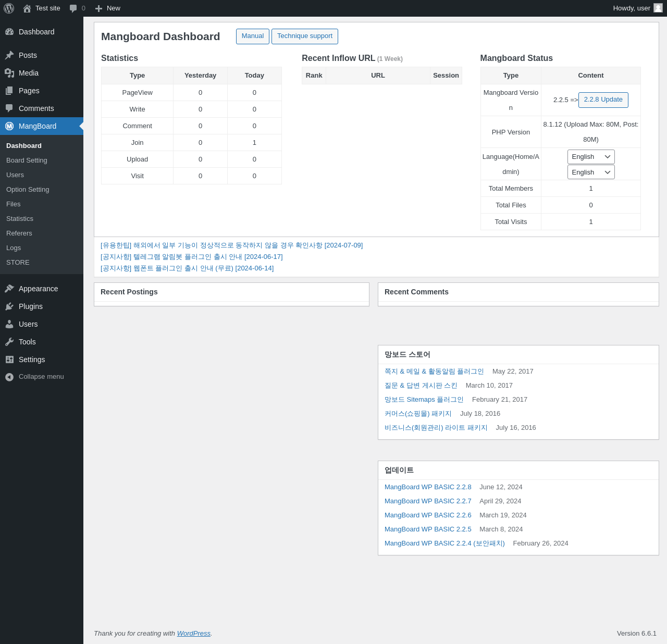Open the Test site home icon

coord(27,8)
